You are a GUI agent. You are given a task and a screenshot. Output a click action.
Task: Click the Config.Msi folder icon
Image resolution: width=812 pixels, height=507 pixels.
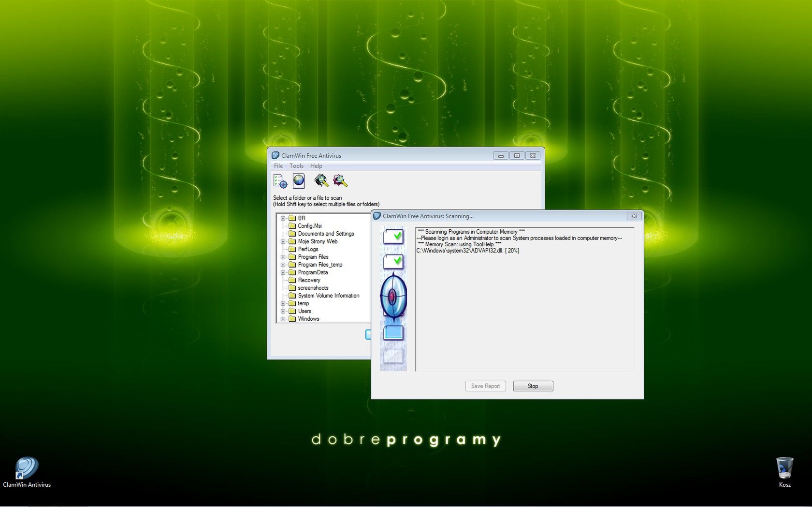[292, 226]
